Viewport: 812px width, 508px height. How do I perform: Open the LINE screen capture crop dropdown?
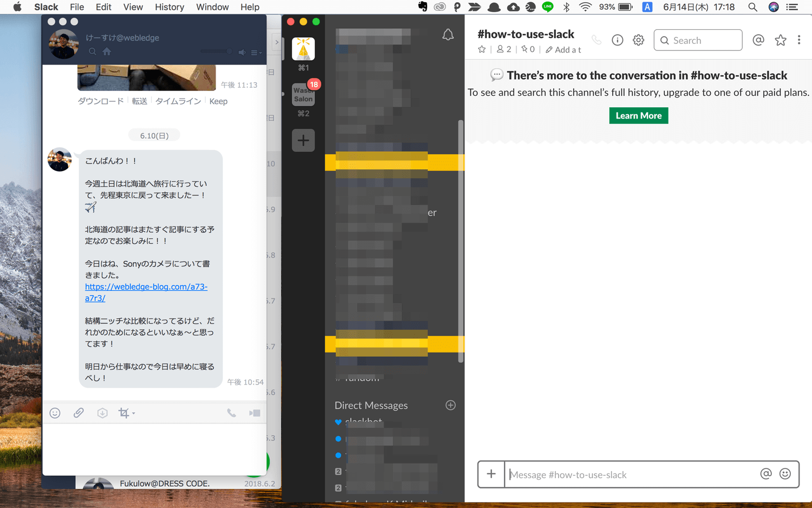(127, 413)
